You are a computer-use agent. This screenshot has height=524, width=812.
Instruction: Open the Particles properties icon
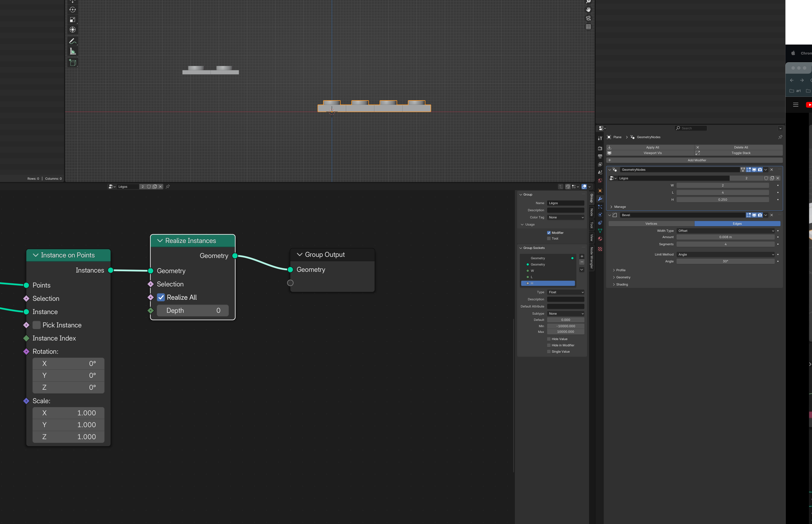600,207
